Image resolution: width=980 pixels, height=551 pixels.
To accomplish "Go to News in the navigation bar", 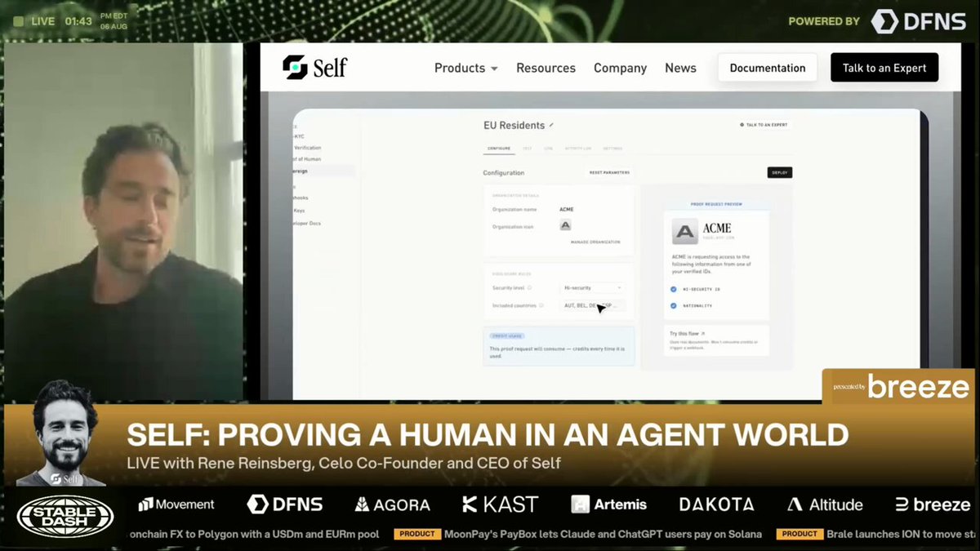I will (x=680, y=68).
